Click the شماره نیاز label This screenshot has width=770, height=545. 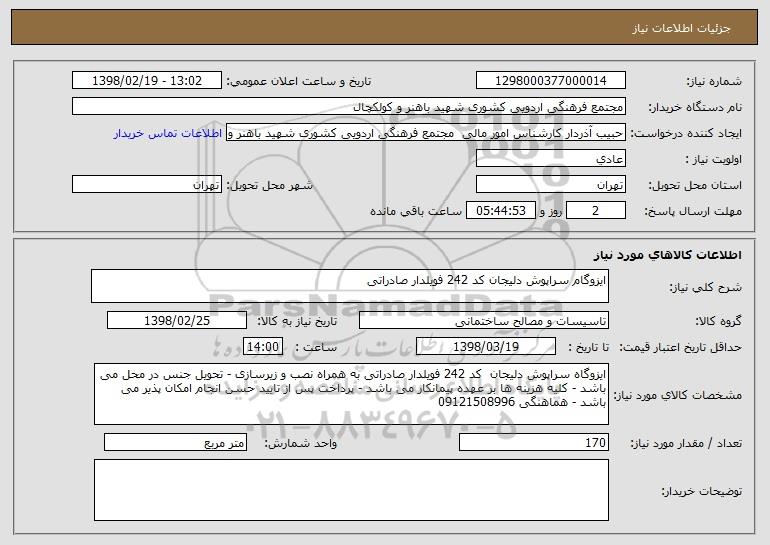pos(714,82)
